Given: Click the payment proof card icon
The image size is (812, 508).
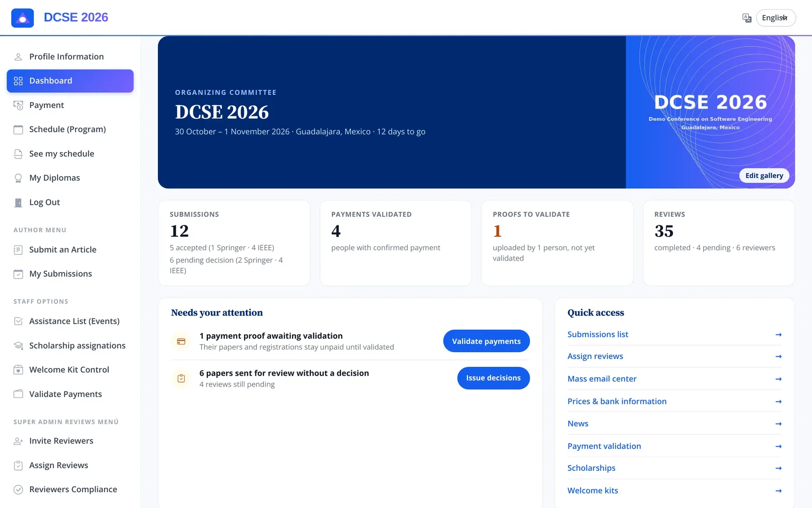Looking at the screenshot, I should tap(181, 341).
